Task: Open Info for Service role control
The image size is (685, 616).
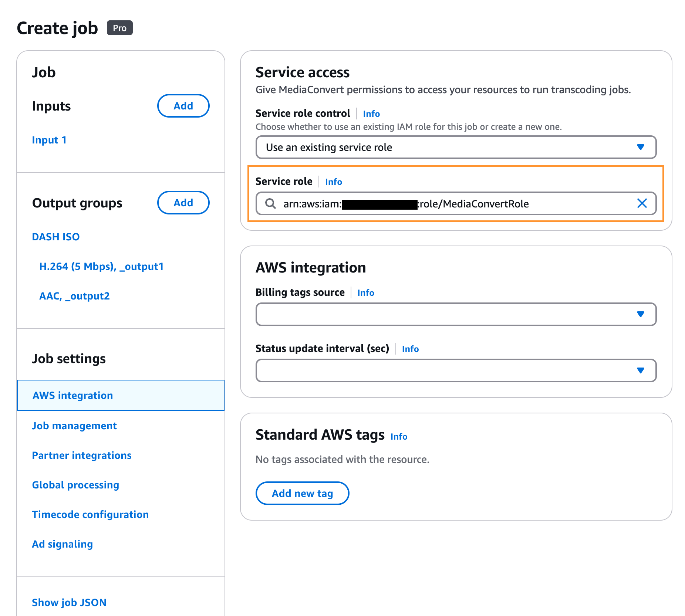Action: tap(371, 114)
